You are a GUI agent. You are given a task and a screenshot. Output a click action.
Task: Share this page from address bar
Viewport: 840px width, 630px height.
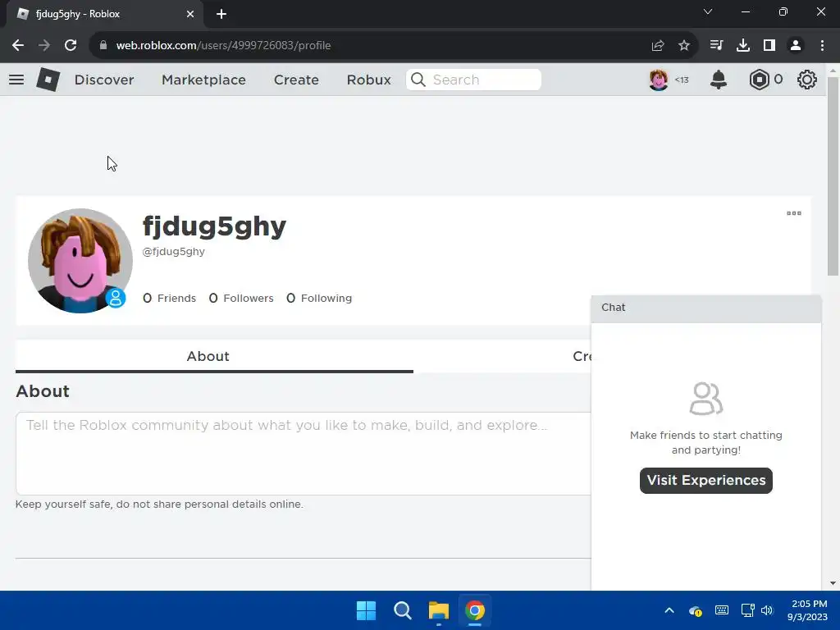point(658,46)
